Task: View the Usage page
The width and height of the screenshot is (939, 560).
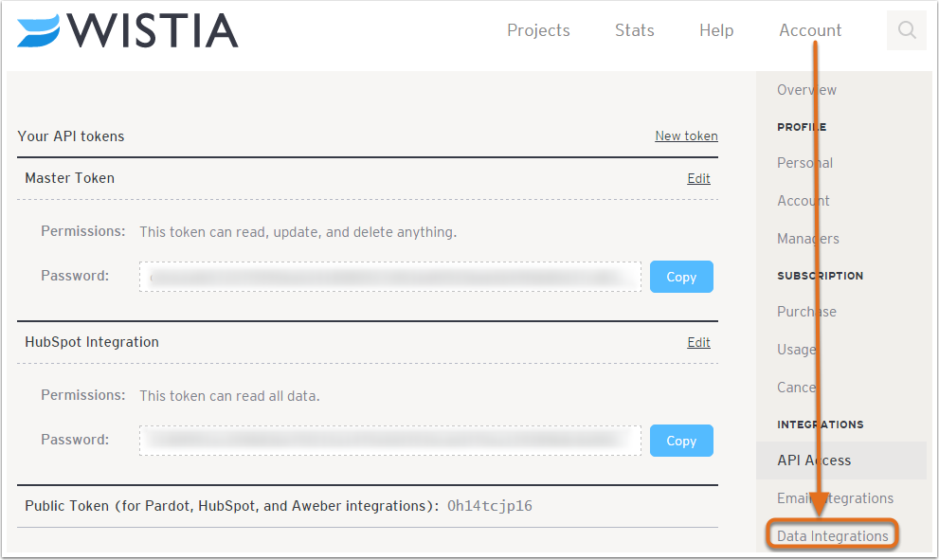Action: [x=797, y=350]
